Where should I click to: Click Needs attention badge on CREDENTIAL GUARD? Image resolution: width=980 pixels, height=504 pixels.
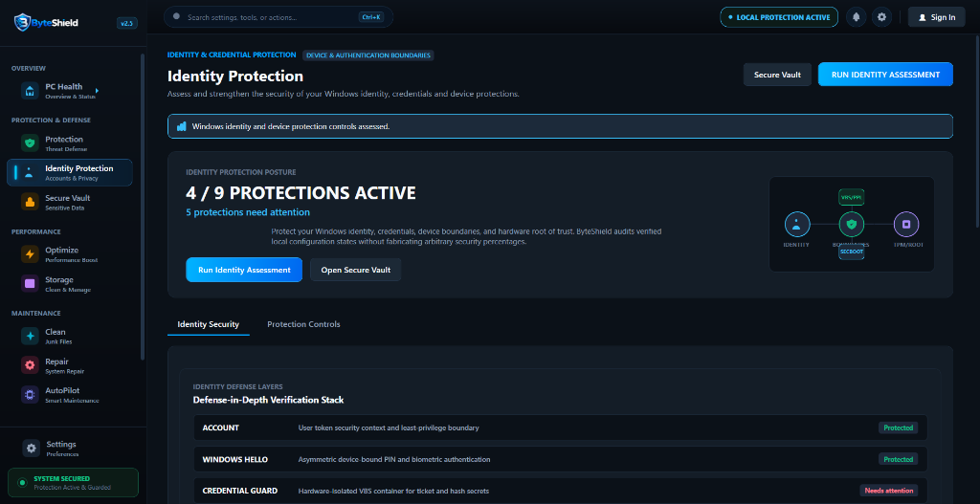(889, 491)
